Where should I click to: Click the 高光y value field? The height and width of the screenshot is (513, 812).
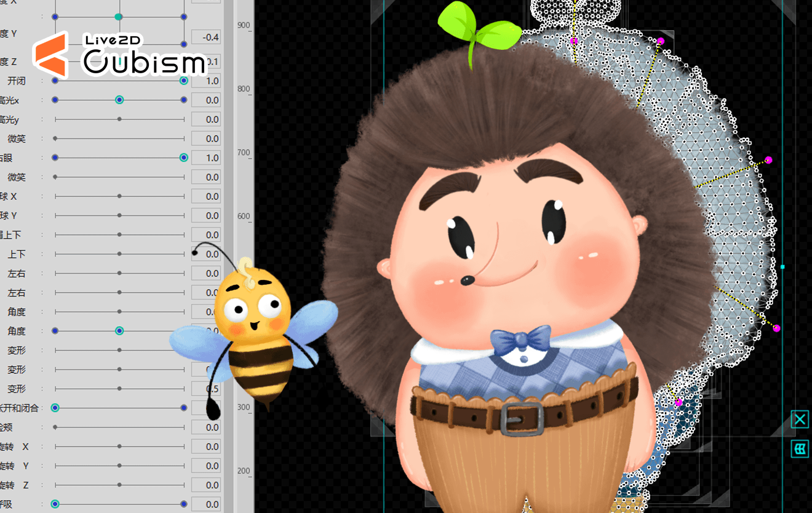click(x=205, y=119)
